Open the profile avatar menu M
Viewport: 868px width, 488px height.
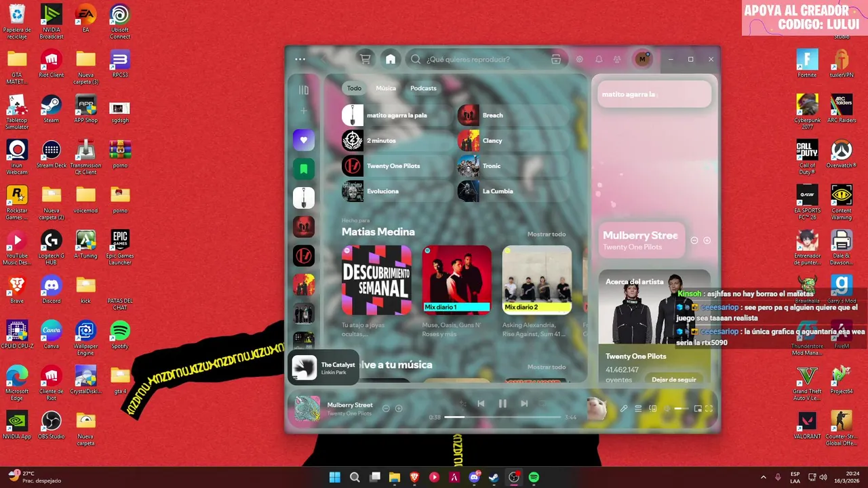[642, 59]
